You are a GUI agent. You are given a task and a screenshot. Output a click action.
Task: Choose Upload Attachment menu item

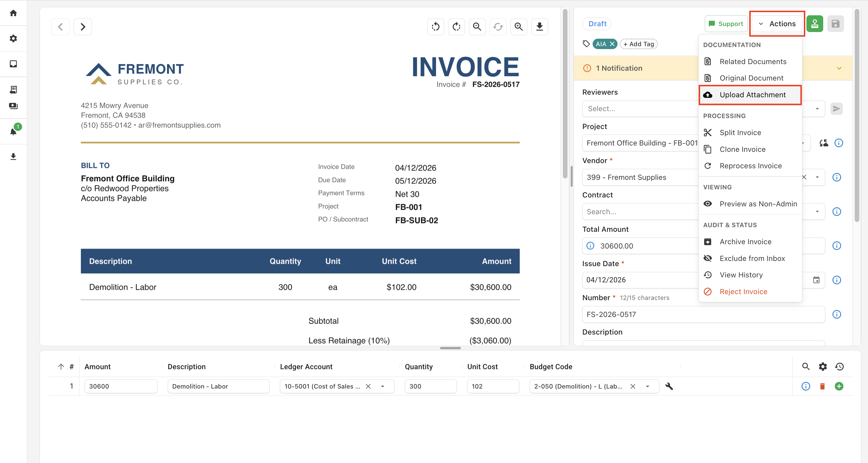coord(750,95)
